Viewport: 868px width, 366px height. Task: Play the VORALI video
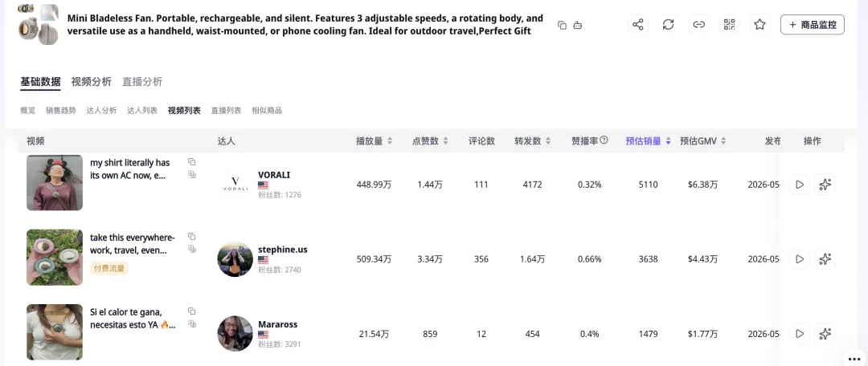tap(800, 184)
